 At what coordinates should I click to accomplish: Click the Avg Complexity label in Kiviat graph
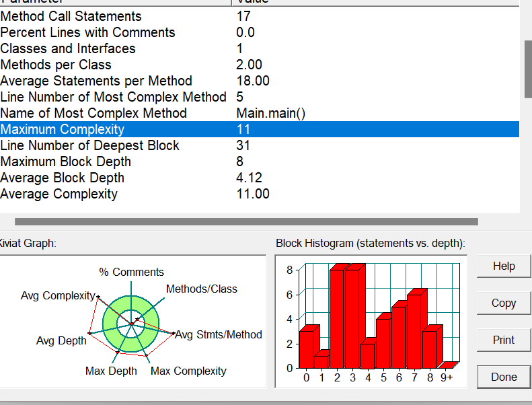pyautogui.click(x=58, y=296)
